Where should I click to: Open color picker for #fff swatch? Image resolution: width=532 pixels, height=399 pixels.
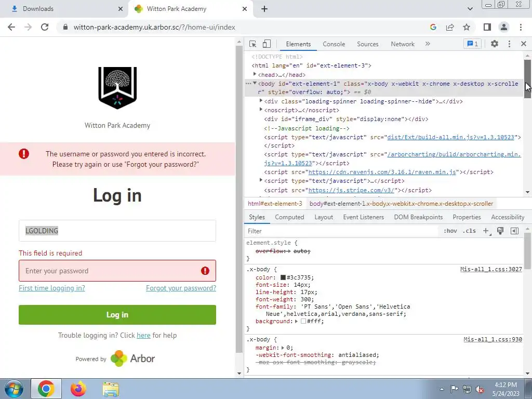pos(303,321)
